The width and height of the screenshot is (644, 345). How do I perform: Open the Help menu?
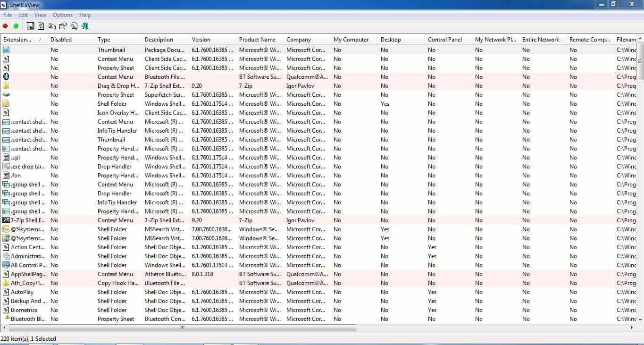[85, 15]
